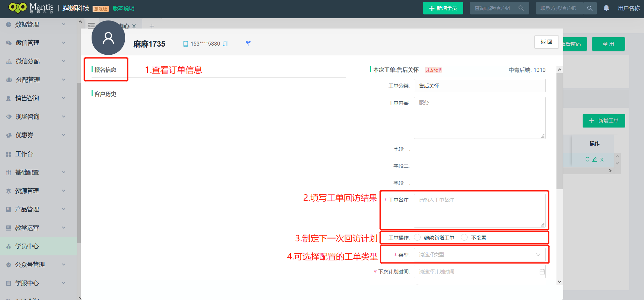Click 数据管理 sidebar icon
The image size is (644, 300).
9,24
